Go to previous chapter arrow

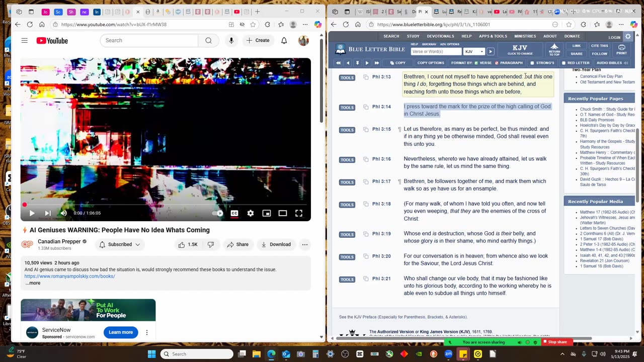tap(348, 63)
